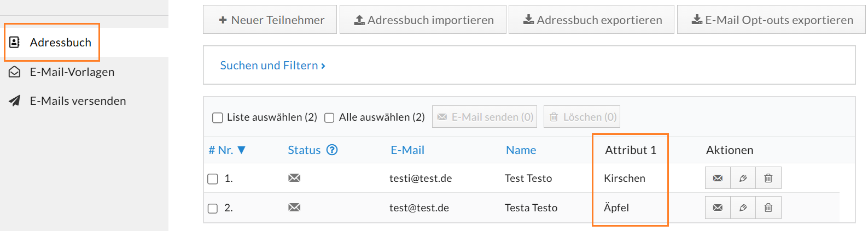Click the send email icon for testi@test.de
Screen dimensions: 868x231
click(718, 178)
